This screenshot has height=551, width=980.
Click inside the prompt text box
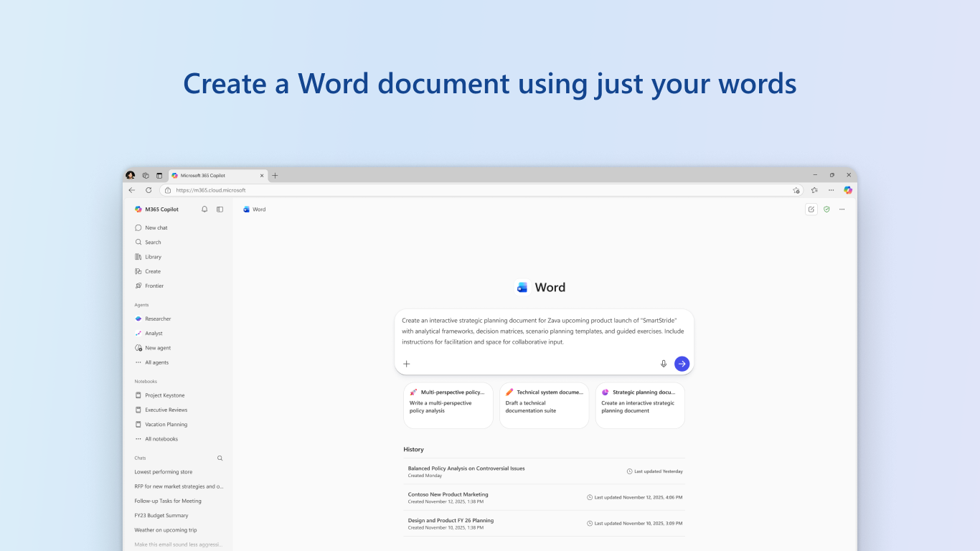544,331
